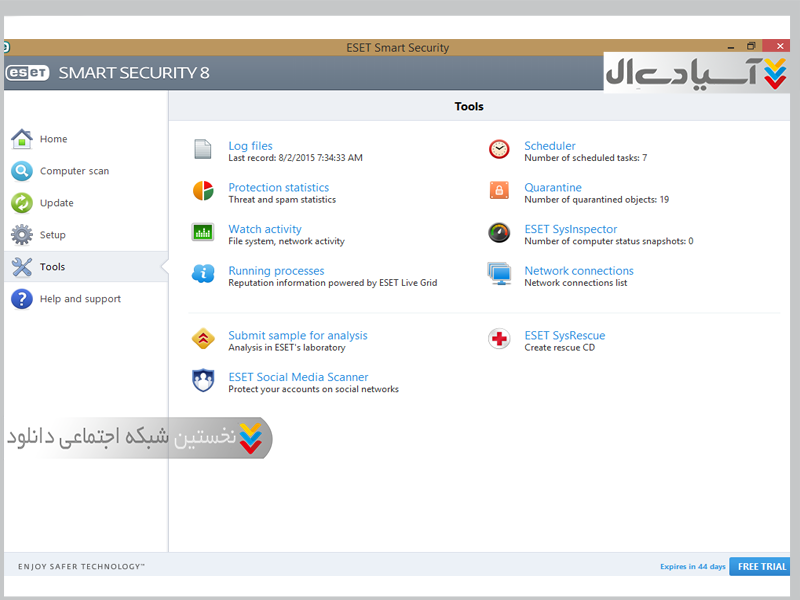Click the Quarantine lock icon
This screenshot has width=800, height=600.
pos(499,191)
